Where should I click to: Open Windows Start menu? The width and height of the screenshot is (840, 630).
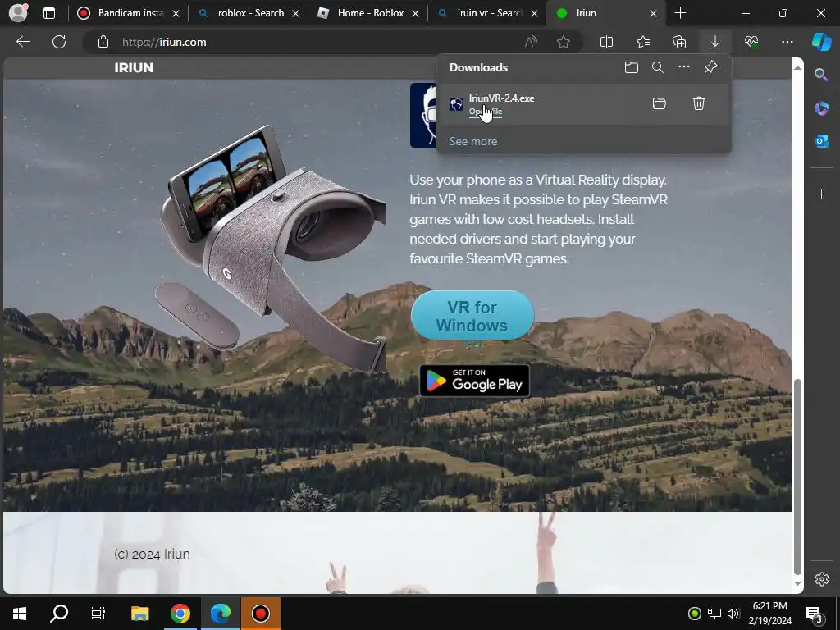click(x=20, y=614)
